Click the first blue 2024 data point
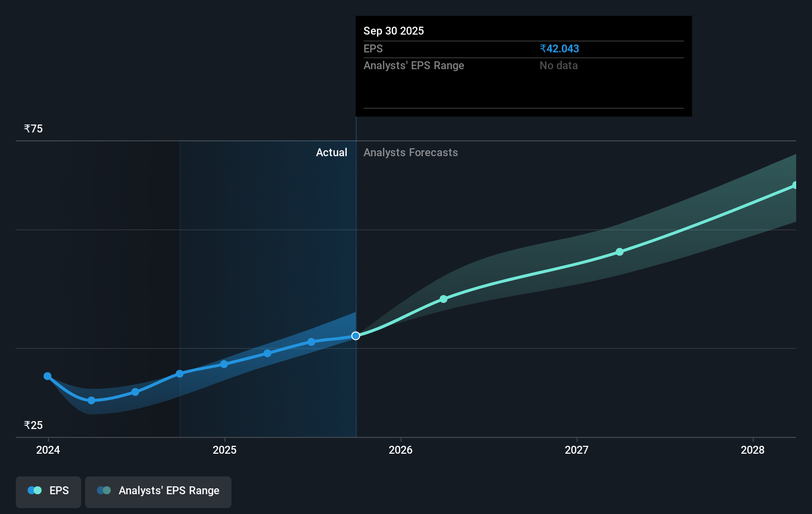Screen dimensions: 812x514 click(x=47, y=376)
